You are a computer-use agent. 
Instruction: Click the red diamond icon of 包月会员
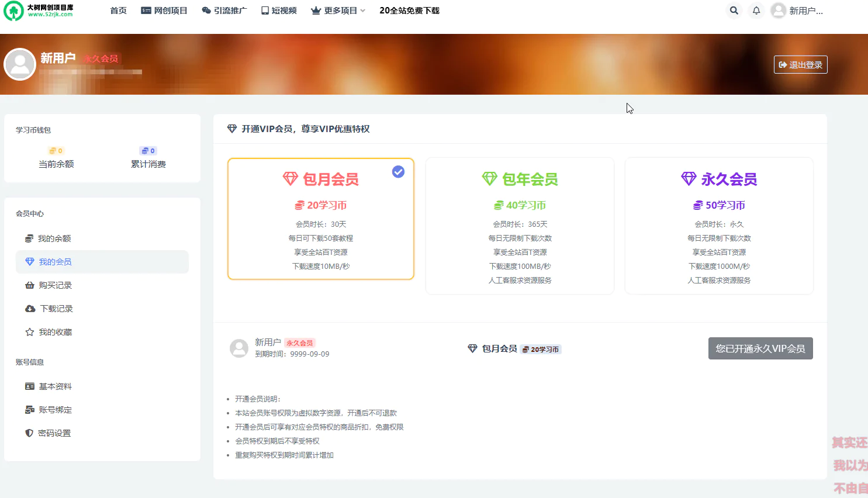[291, 179]
